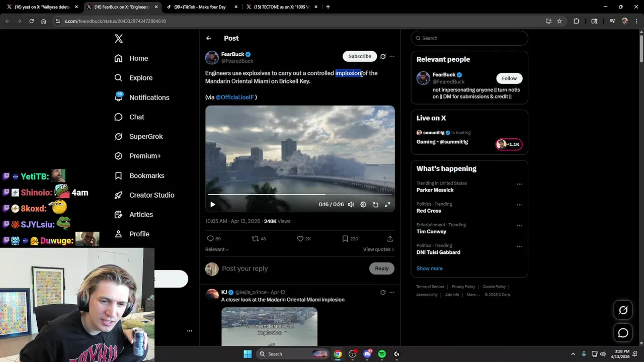This screenshot has height=362, width=644.
Task: Bookmark page with star icon
Action: click(559, 21)
